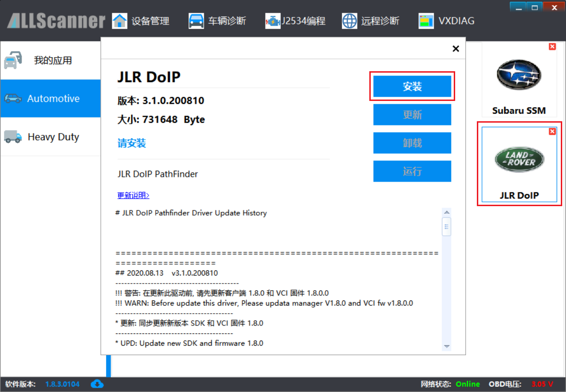This screenshot has height=392, width=566.
Task: Click the 我的应用 cars icon
Action: point(13,60)
